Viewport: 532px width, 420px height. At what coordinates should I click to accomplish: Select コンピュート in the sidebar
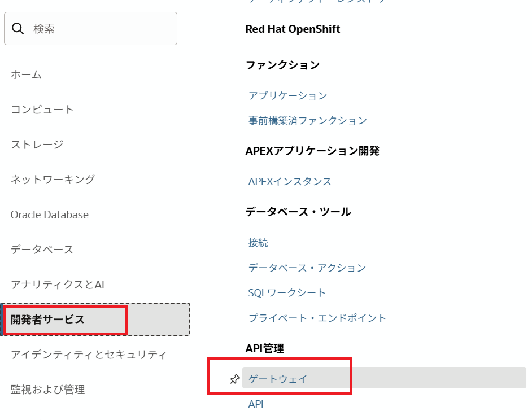(x=42, y=110)
